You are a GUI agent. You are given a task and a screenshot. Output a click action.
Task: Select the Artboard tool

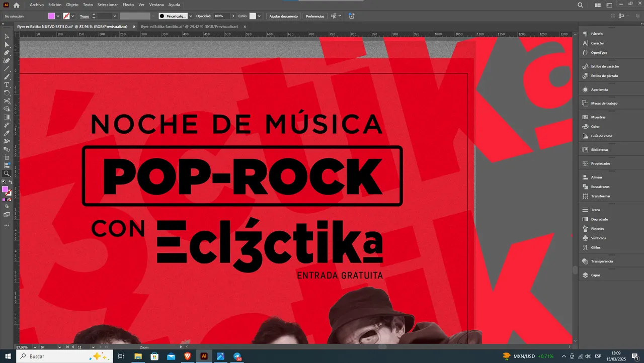point(7,157)
